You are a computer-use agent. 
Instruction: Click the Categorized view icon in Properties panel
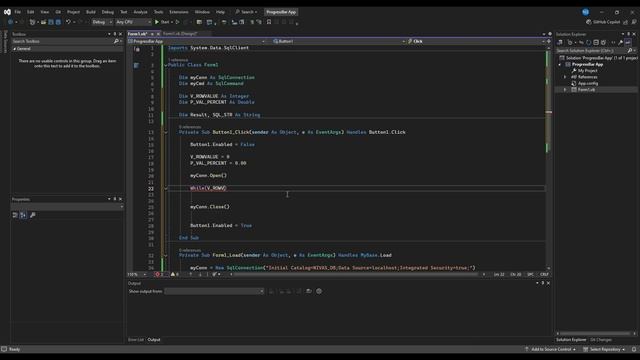(x=15, y=215)
